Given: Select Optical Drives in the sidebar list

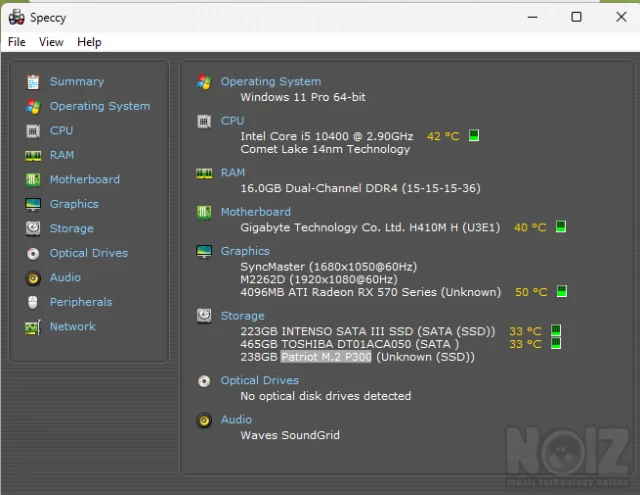Looking at the screenshot, I should click(89, 253).
